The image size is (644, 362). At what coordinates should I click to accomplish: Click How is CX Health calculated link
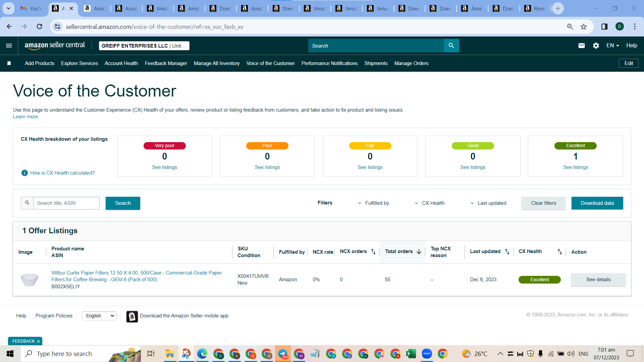62,173
